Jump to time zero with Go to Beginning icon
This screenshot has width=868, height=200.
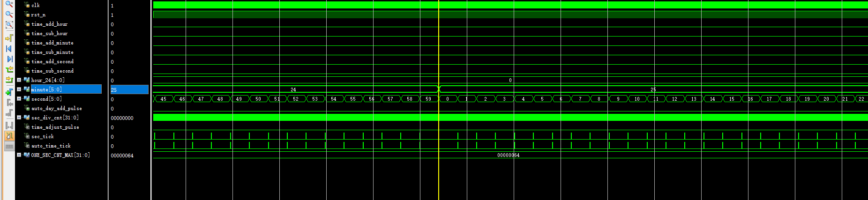(x=9, y=48)
